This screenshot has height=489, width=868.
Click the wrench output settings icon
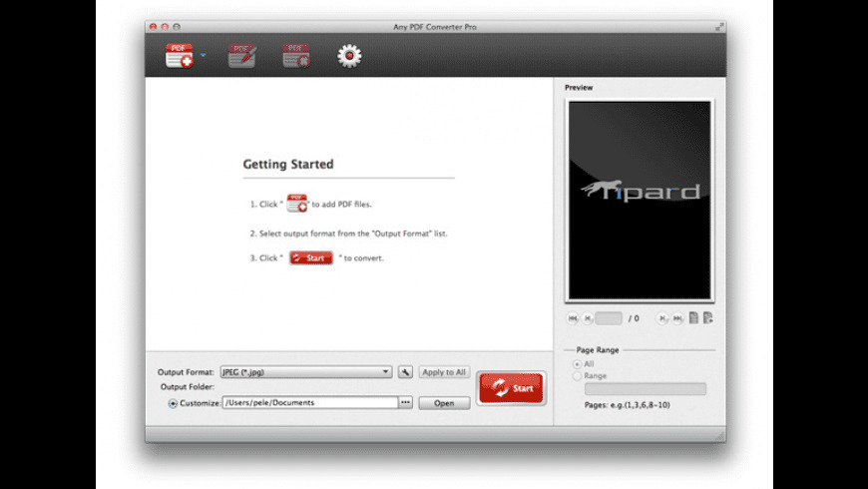click(405, 372)
